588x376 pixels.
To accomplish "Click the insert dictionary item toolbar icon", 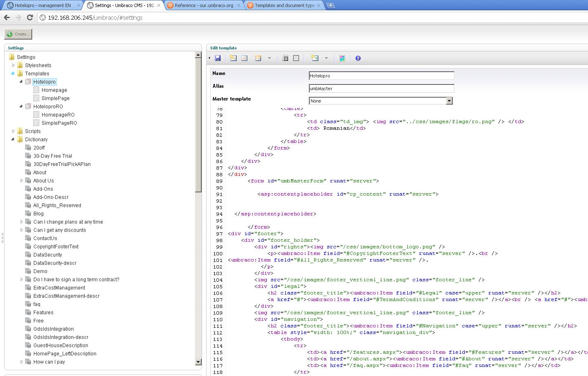I will point(244,58).
